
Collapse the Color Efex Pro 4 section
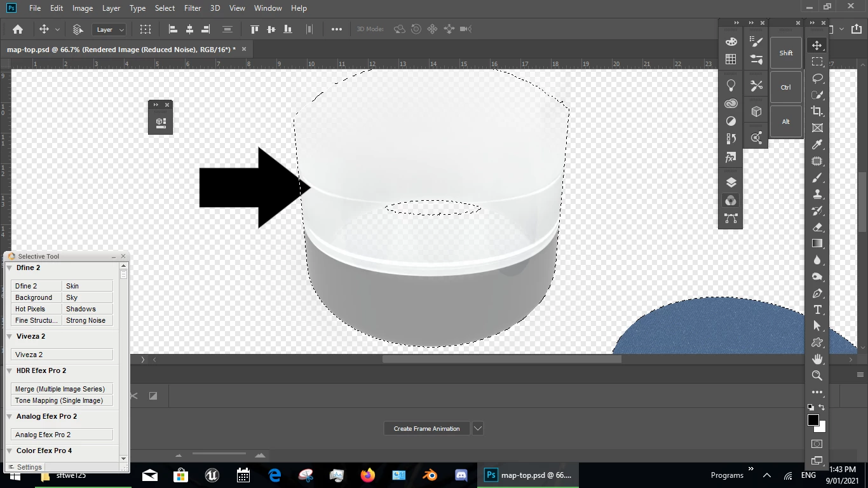[10, 451]
